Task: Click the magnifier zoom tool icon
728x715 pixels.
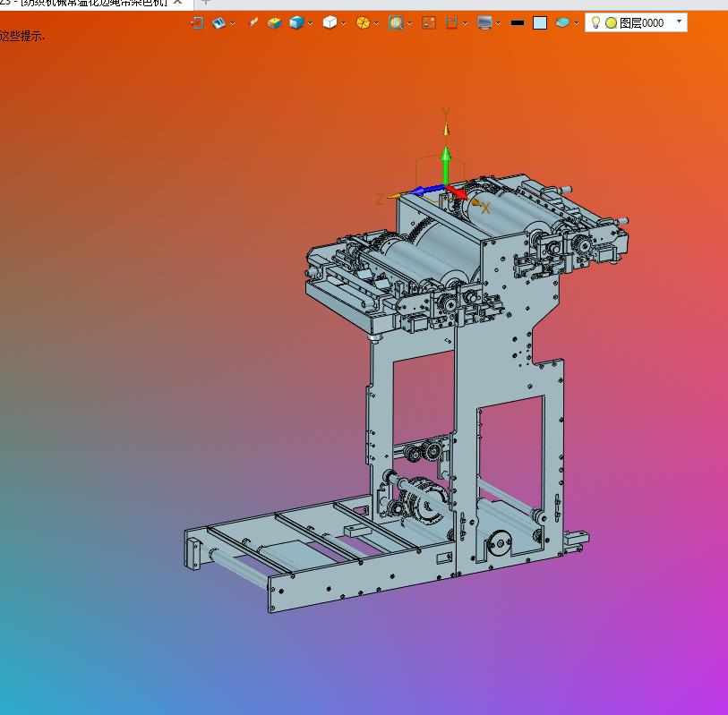Action: pyautogui.click(x=395, y=22)
